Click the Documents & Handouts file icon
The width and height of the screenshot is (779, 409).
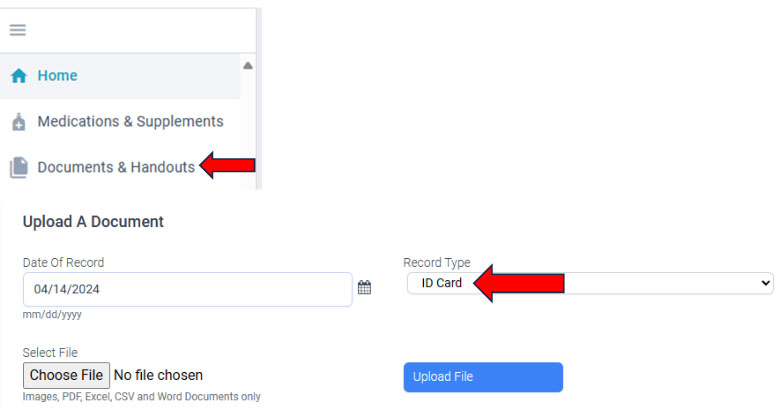(18, 168)
